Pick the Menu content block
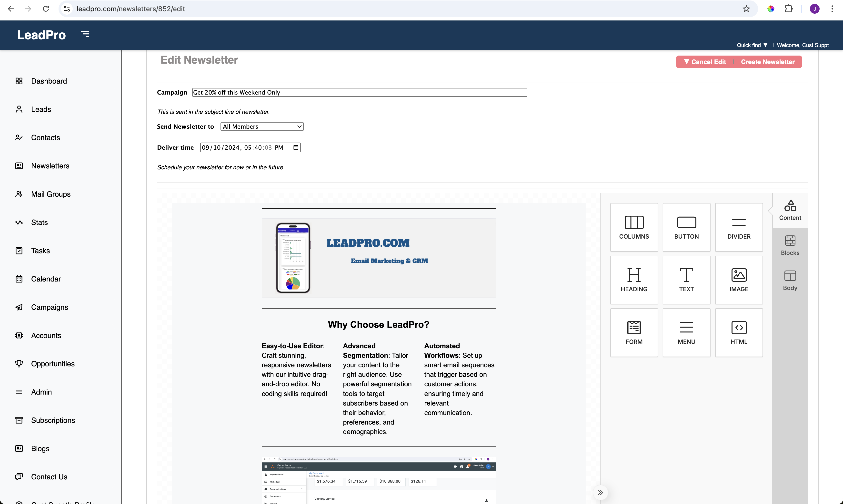The width and height of the screenshot is (843, 504). coord(686,332)
